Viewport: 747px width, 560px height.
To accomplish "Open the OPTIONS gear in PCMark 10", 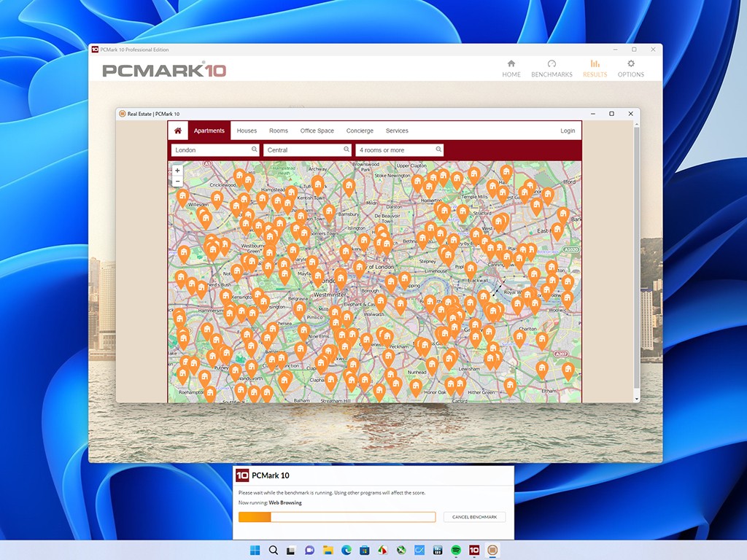I will [631, 69].
